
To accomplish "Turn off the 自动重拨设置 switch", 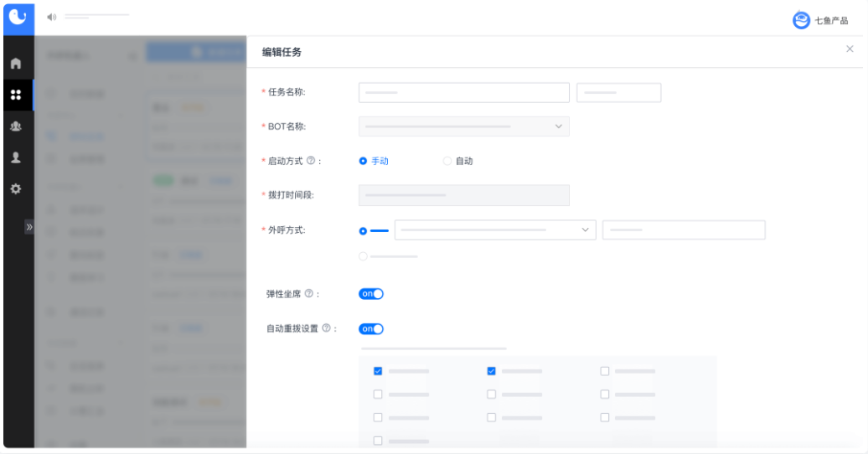I will [371, 329].
